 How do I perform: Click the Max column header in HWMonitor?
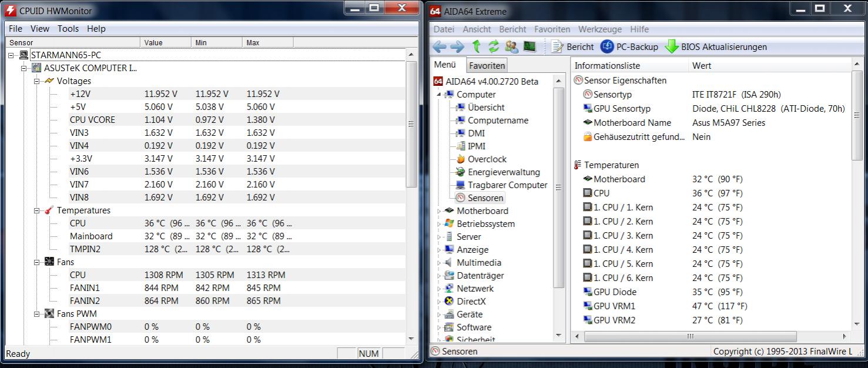coord(267,42)
